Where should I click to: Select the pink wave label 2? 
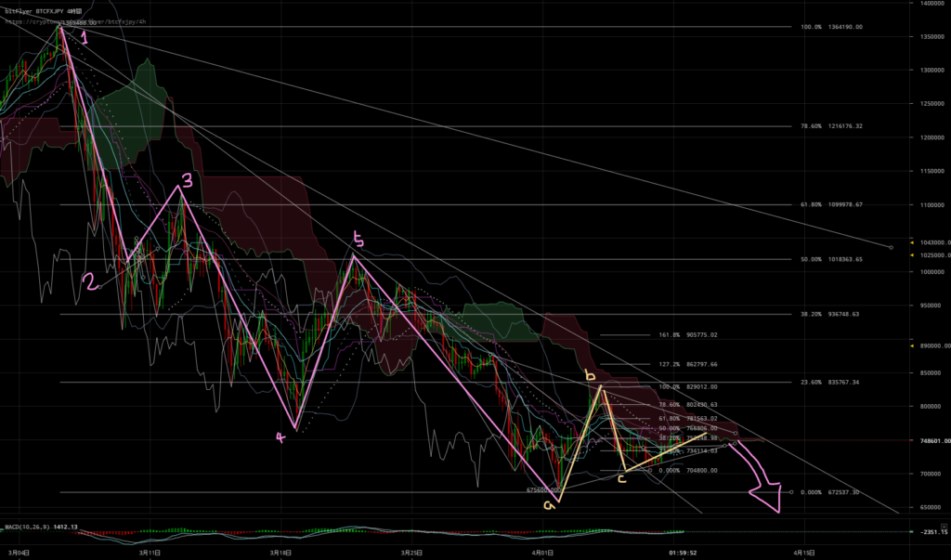pyautogui.click(x=91, y=282)
